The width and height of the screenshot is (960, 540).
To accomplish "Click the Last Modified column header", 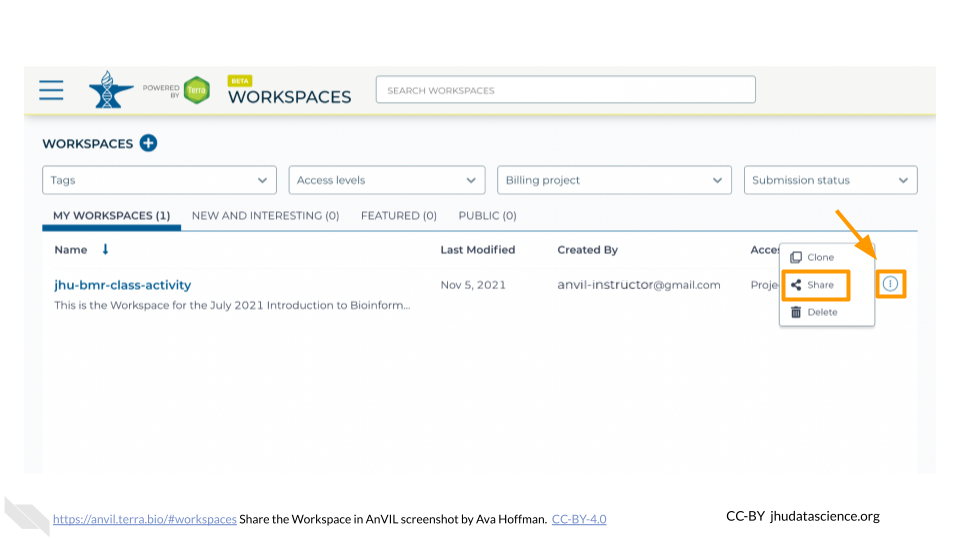I will (478, 250).
